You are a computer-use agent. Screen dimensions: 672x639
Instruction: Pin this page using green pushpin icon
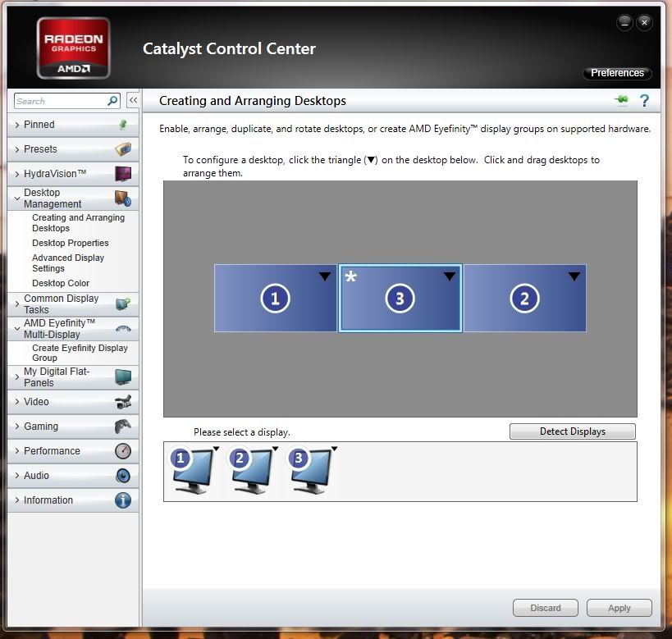[x=621, y=100]
